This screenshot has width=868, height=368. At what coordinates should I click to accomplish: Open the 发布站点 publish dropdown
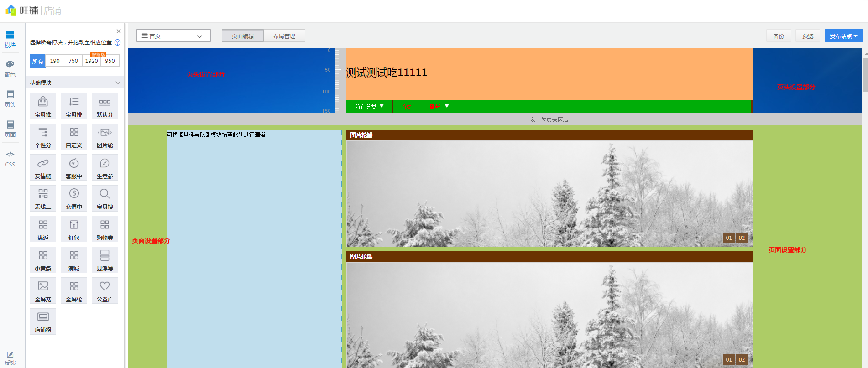pyautogui.click(x=843, y=36)
